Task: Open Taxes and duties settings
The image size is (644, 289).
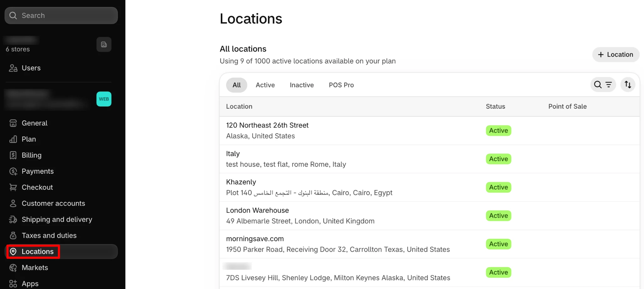Action: coord(61,235)
